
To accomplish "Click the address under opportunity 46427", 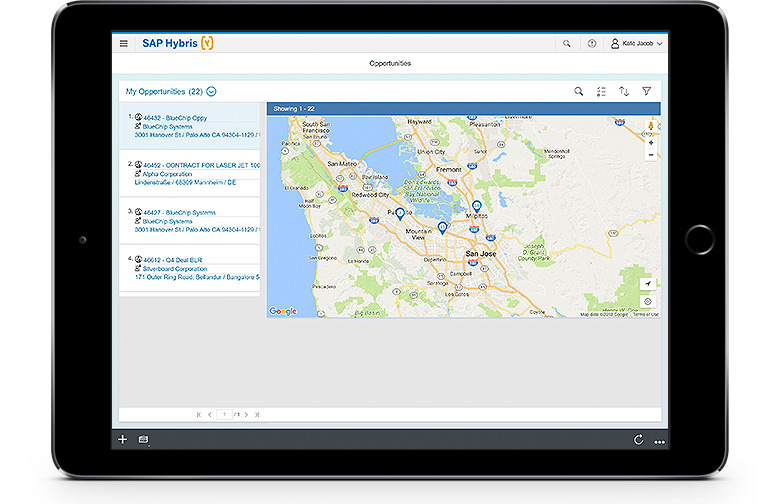I will click(x=197, y=230).
